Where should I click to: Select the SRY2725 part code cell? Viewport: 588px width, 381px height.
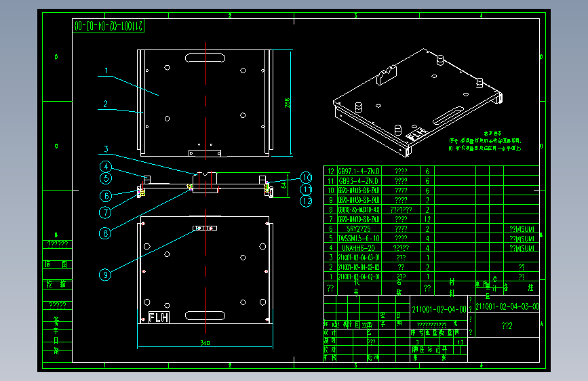tap(359, 228)
